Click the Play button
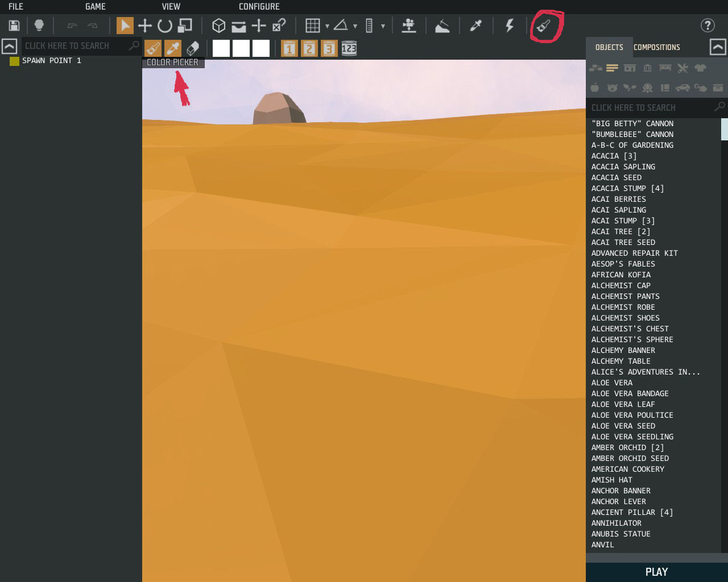 point(657,572)
